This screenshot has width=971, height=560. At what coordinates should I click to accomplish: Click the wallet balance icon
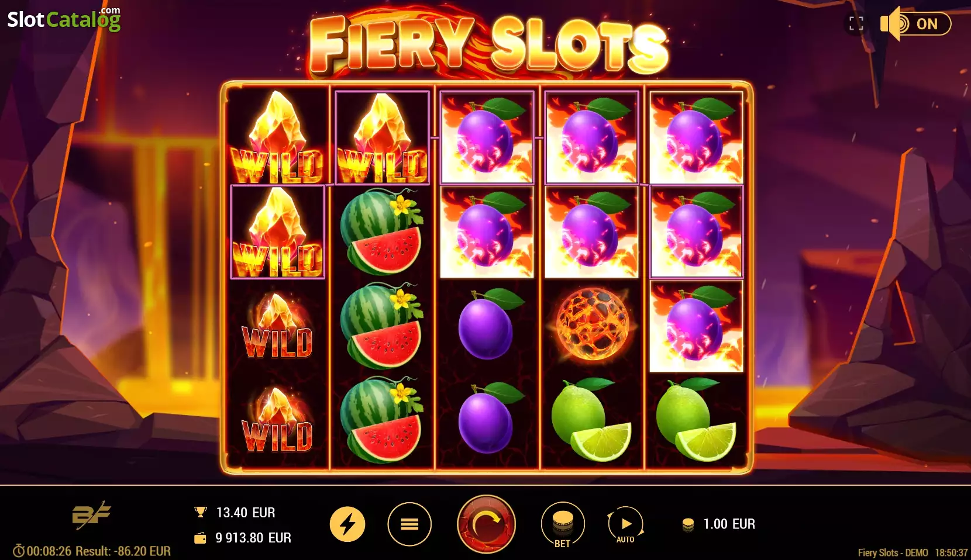[x=200, y=538]
